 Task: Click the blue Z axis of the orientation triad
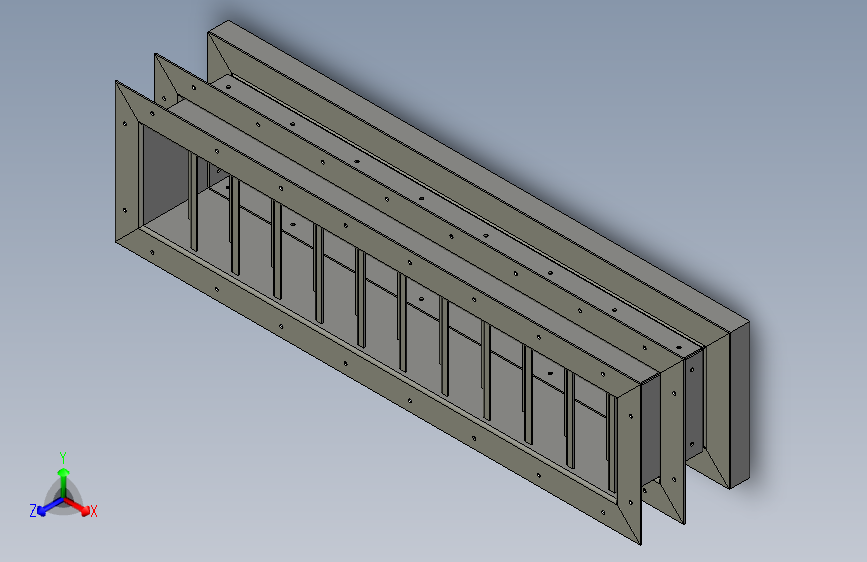[49, 507]
